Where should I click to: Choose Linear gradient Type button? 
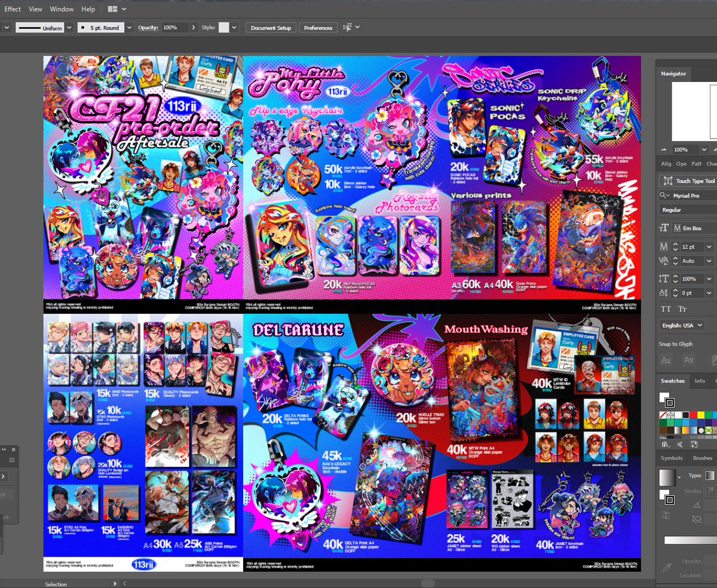[711, 476]
